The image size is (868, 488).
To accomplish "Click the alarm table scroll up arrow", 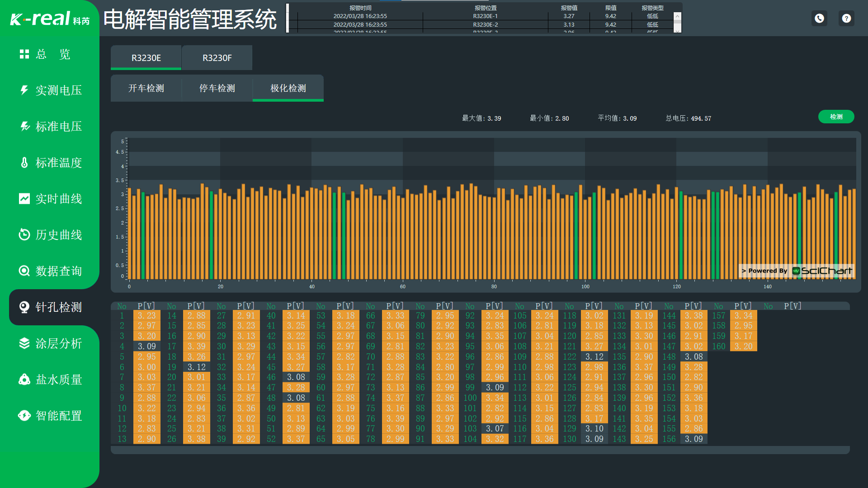I will (677, 16).
